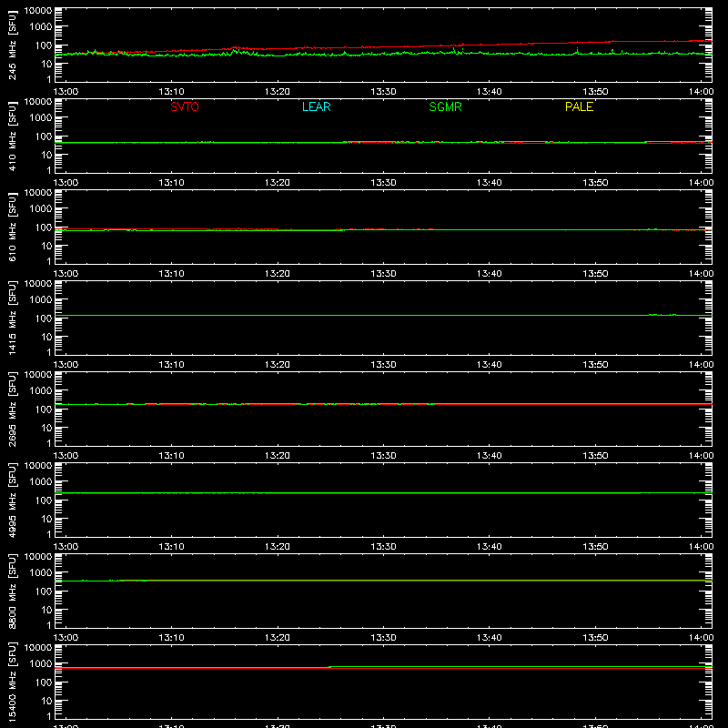Click 13:10 time label under 610 MHz panel

(x=171, y=274)
